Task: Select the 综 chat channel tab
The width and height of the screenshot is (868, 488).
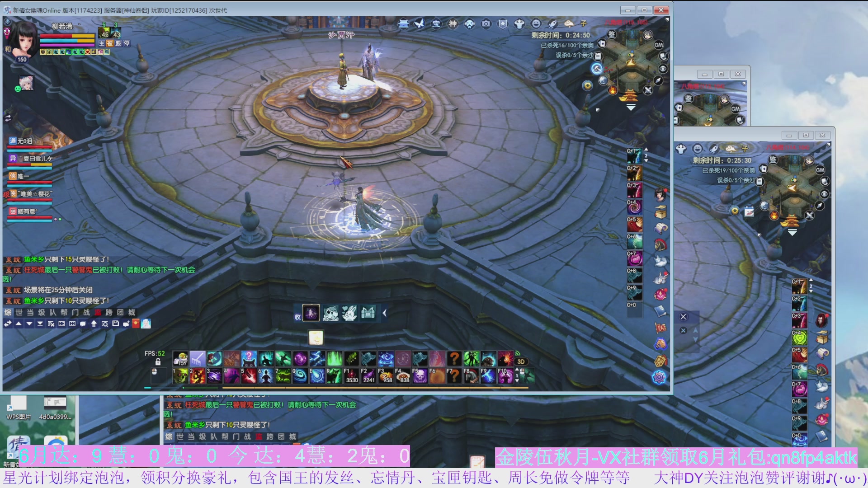Action: (8, 312)
